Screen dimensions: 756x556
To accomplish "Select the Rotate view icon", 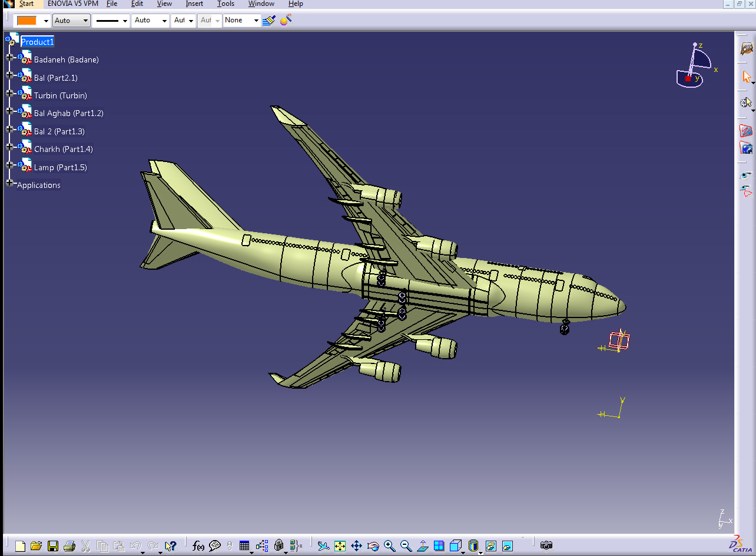I will click(x=373, y=546).
